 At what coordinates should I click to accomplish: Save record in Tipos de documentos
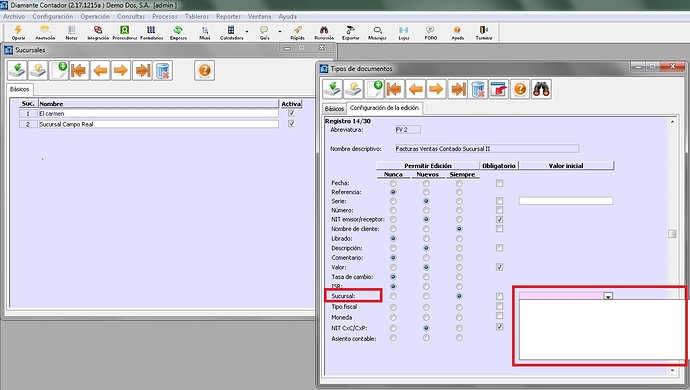[x=333, y=89]
